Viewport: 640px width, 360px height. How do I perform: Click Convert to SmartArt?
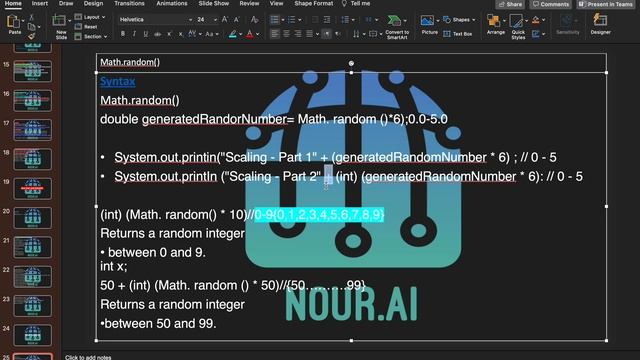397,27
